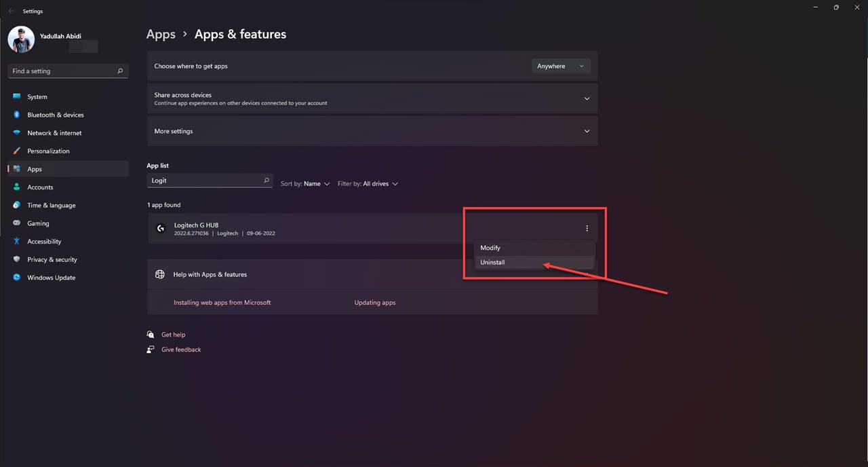The height and width of the screenshot is (467, 868).
Task: Open the Updating apps link
Action: point(374,303)
